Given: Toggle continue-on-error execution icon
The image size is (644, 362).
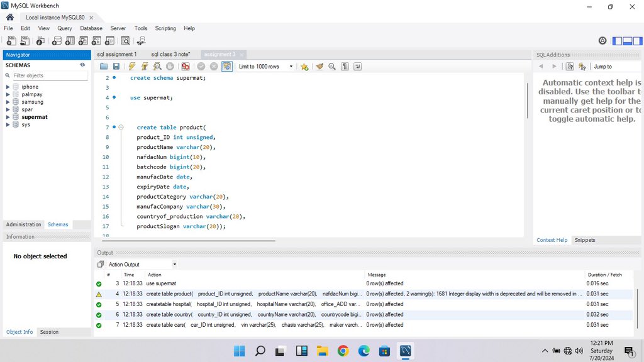Looking at the screenshot, I should pos(186,67).
